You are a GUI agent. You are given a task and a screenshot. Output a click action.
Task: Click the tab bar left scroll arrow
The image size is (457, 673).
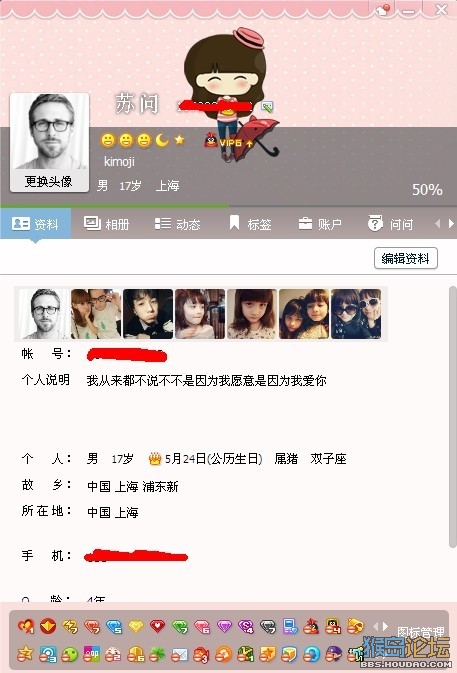(x=437, y=224)
